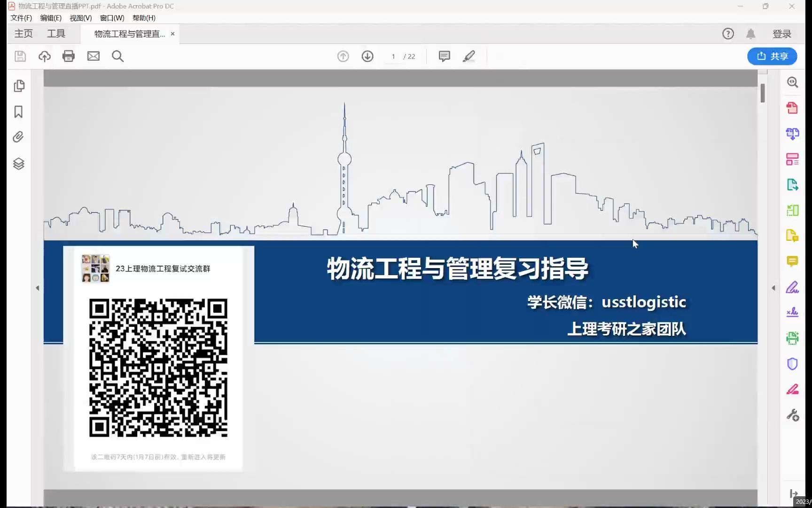Collapse the left navigation pane arrow

point(38,288)
